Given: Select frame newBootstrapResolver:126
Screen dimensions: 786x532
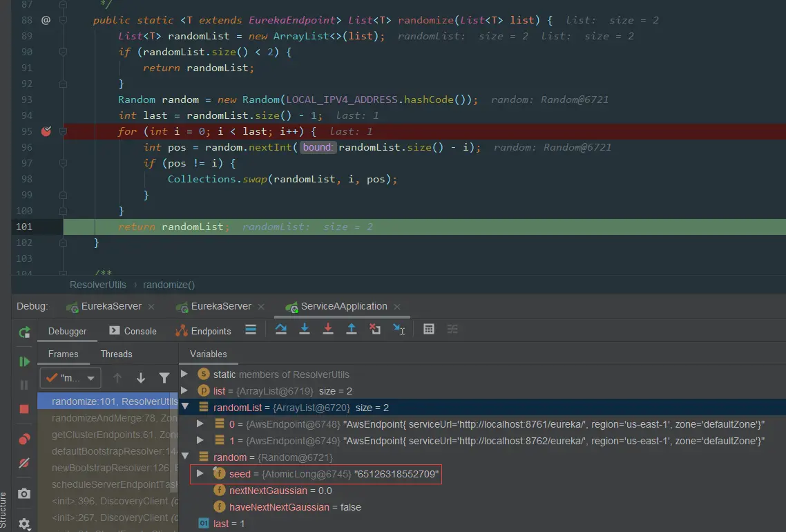Looking at the screenshot, I should (x=108, y=467).
